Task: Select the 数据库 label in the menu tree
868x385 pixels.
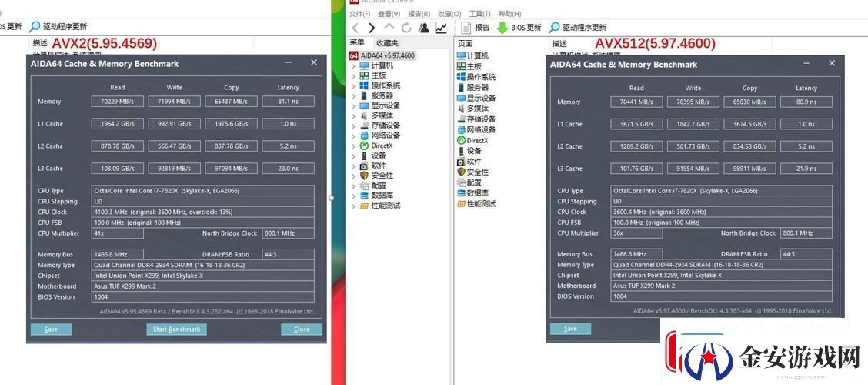Action: click(x=382, y=196)
